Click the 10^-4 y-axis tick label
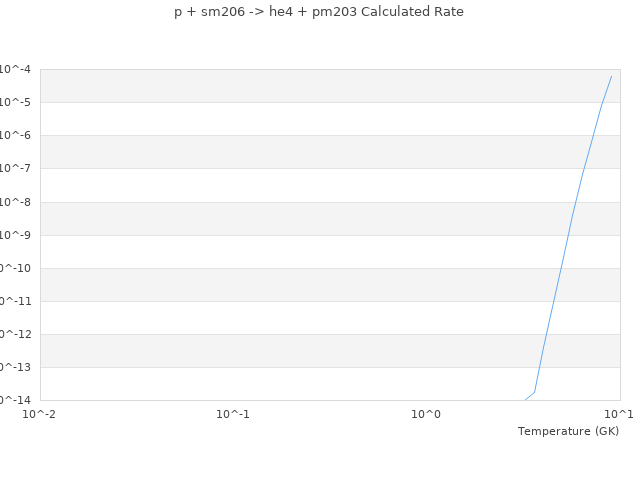 point(14,69)
